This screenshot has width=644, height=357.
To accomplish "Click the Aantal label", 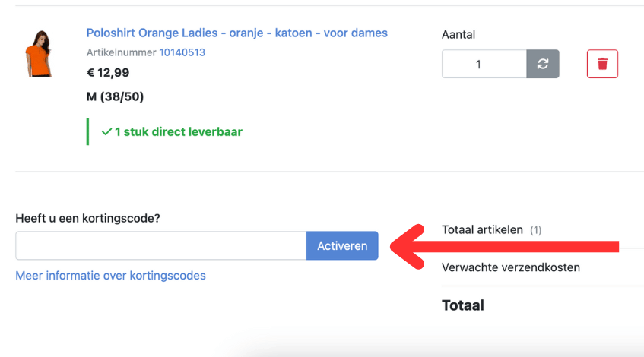I will [458, 35].
